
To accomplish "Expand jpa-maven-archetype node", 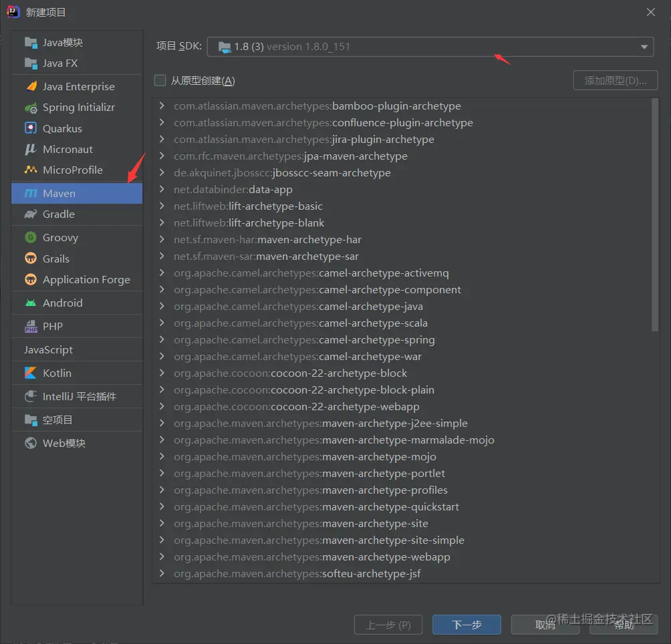I will coord(162,156).
